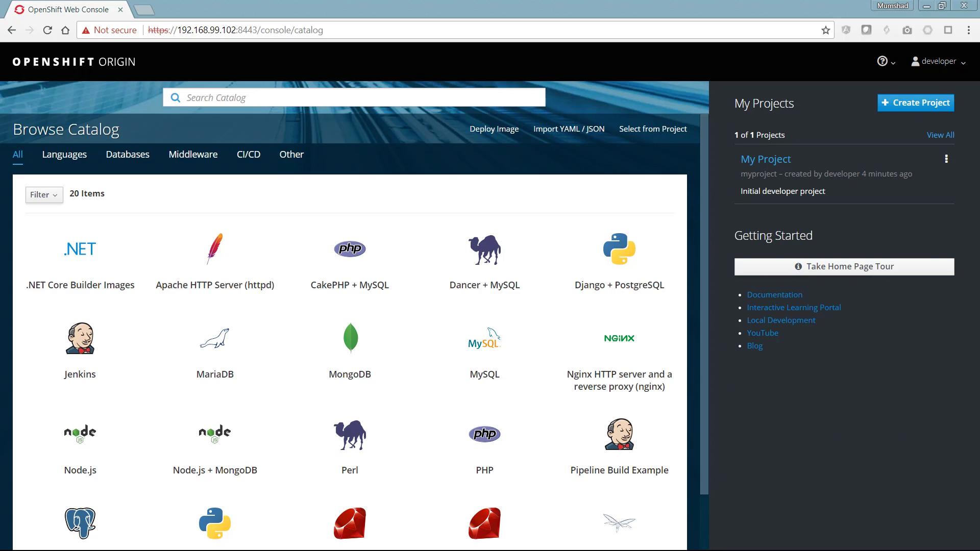
Task: Reload the page in browser
Action: (x=47, y=30)
